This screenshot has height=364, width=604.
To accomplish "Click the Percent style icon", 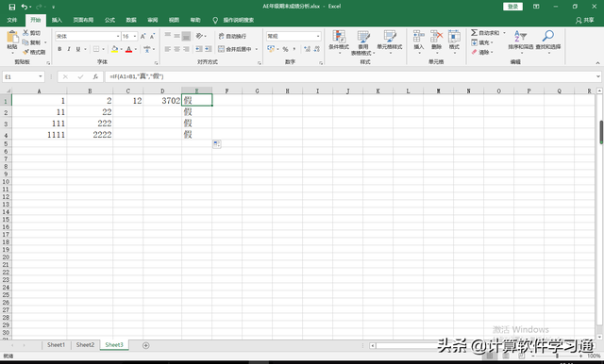I will coord(285,49).
